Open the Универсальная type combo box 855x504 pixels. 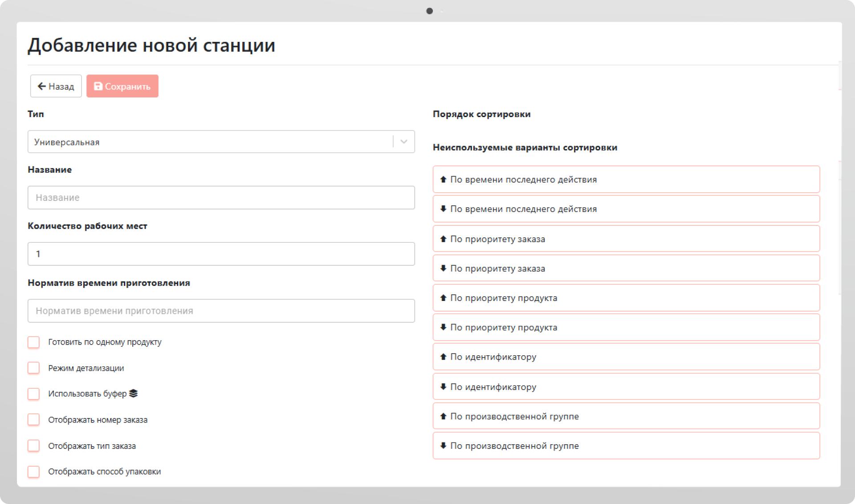point(209,142)
